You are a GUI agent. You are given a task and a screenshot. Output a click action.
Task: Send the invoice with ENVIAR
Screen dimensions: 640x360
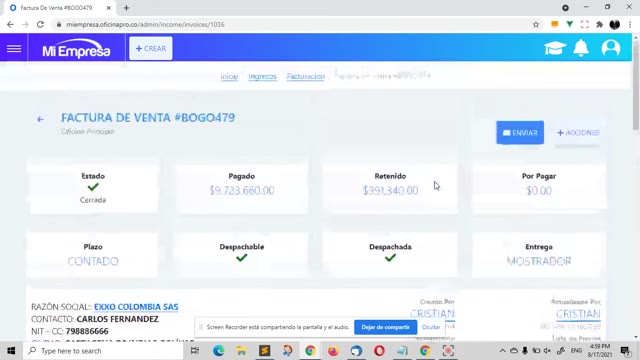pyautogui.click(x=520, y=133)
